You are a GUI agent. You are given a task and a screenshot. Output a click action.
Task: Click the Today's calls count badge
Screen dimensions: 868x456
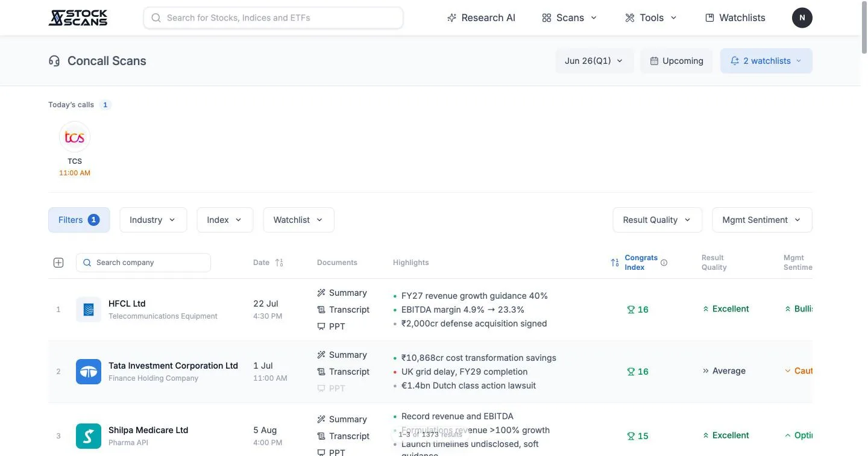105,105
